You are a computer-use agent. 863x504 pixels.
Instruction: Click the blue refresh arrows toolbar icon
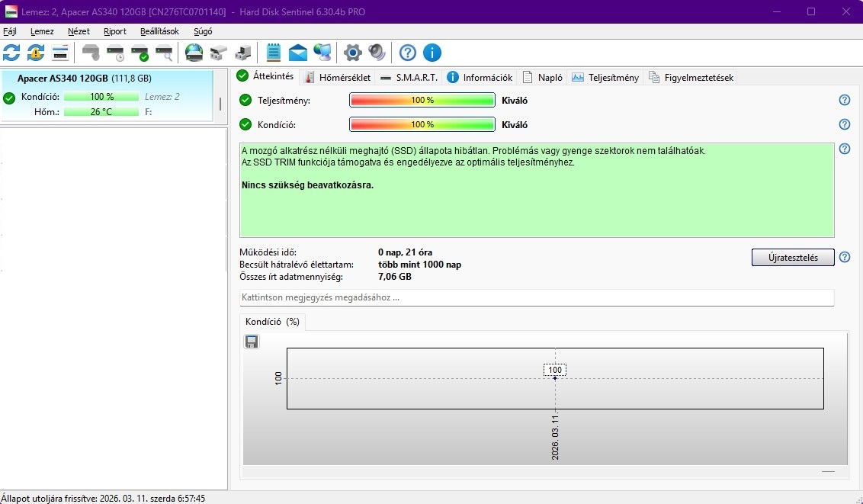click(11, 53)
